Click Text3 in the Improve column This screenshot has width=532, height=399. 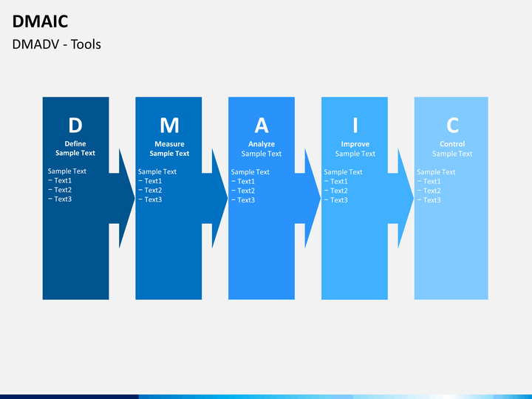point(339,199)
